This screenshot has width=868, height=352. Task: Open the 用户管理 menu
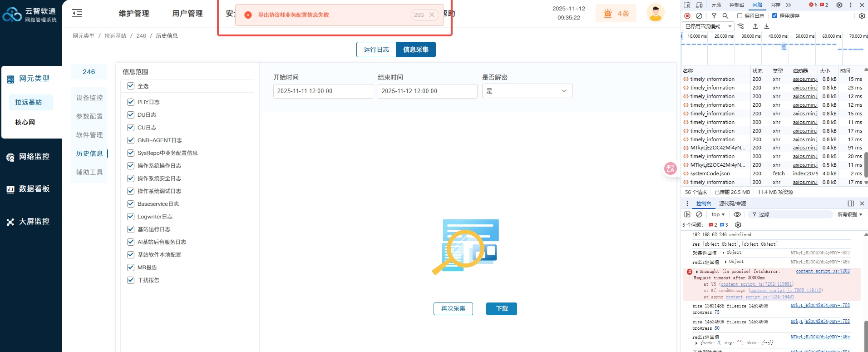[x=187, y=14]
